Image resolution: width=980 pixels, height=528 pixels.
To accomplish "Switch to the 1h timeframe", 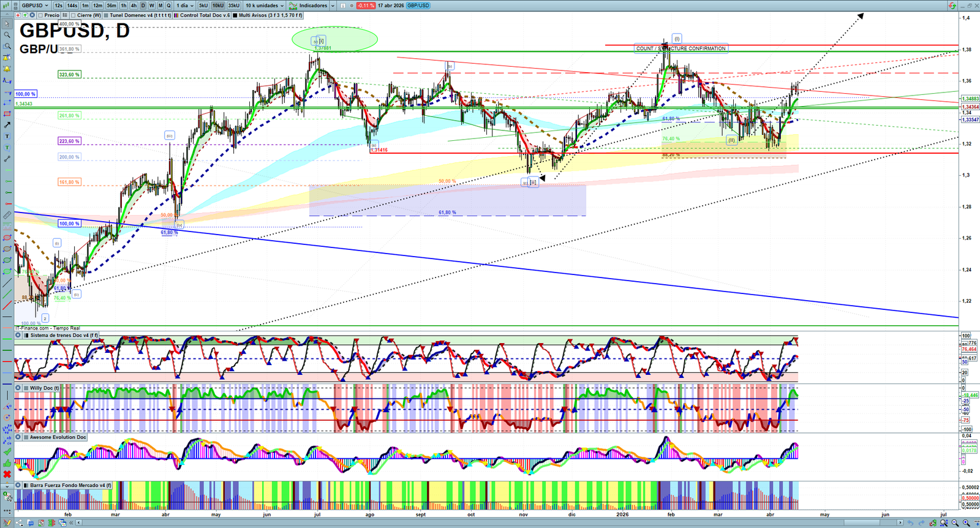I will (124, 6).
